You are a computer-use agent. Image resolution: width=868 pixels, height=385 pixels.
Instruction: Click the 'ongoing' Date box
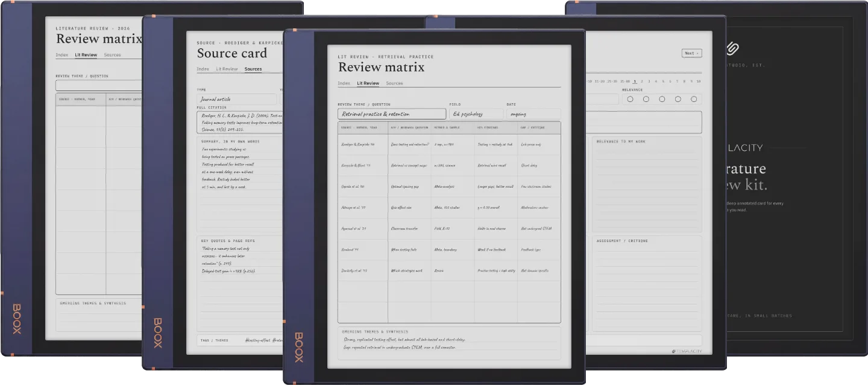coord(533,114)
